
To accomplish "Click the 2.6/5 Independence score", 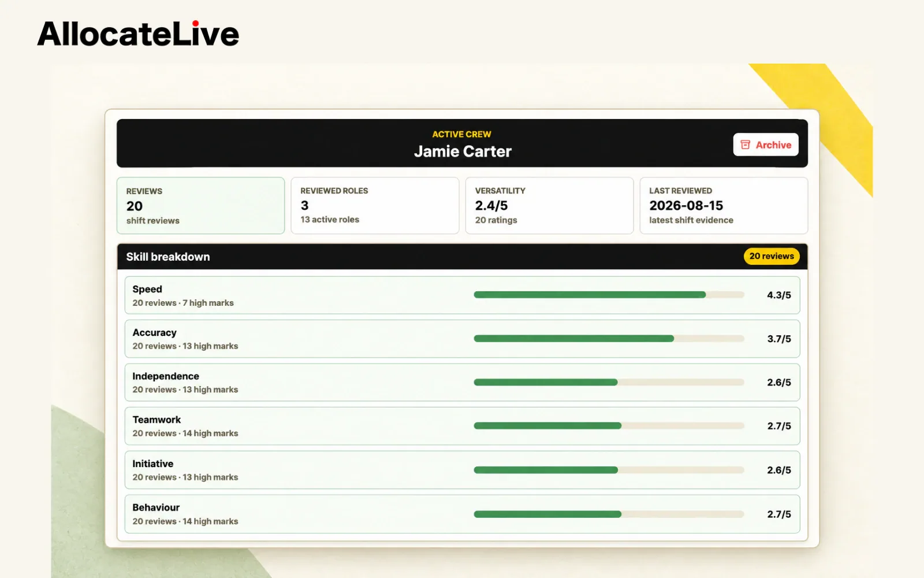I will point(779,383).
